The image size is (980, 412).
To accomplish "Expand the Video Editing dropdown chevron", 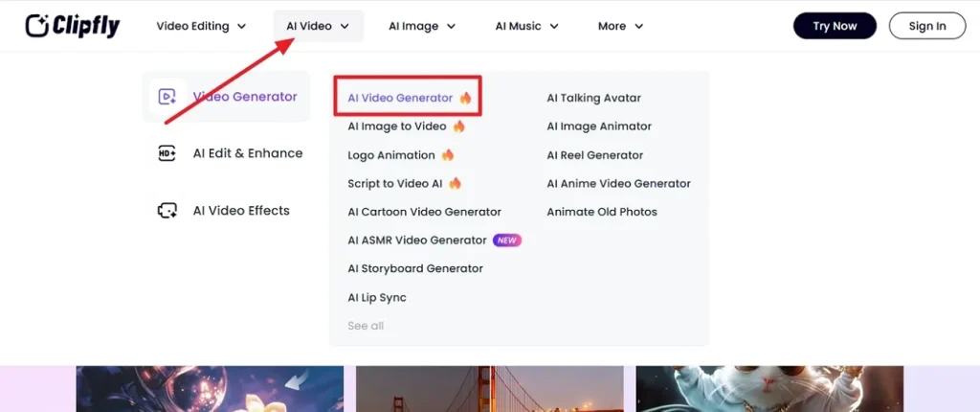I will [x=242, y=26].
